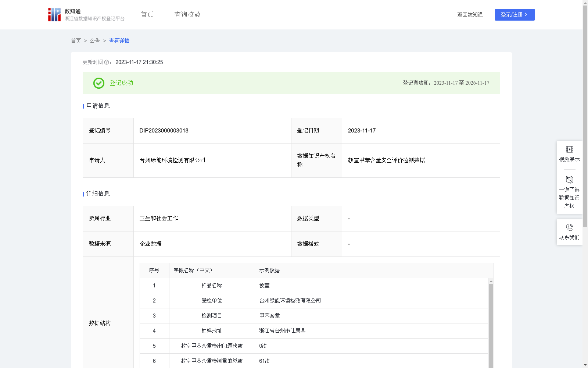Click the 登记日期 value 2023-11-17

[x=362, y=131]
